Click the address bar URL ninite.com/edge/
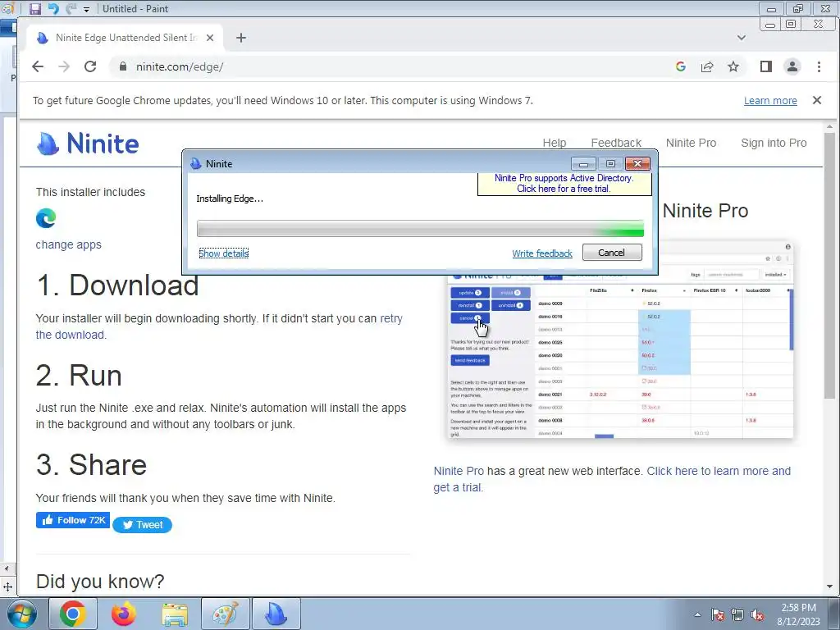The width and height of the screenshot is (840, 630). pos(180,66)
